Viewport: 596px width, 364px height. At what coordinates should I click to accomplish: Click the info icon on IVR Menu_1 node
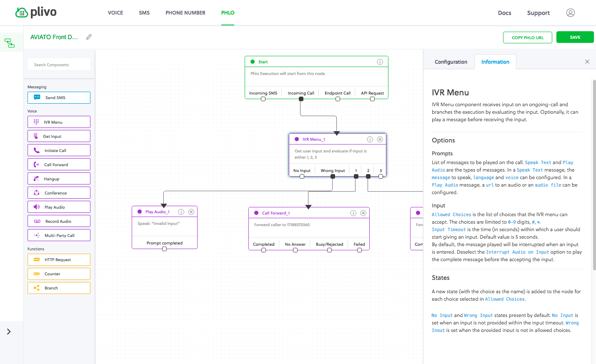(370, 140)
